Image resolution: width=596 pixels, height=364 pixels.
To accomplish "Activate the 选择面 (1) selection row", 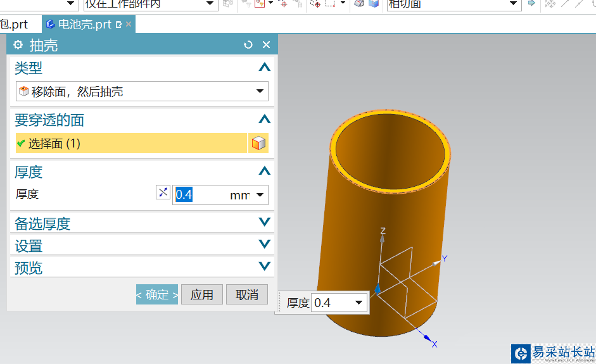I will (x=131, y=143).
